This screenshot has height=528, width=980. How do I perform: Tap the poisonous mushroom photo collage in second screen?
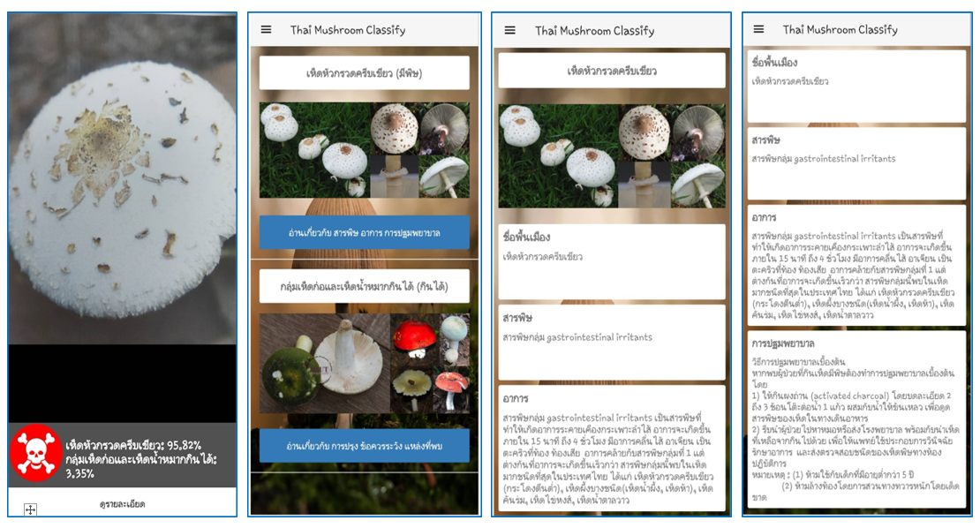point(364,150)
